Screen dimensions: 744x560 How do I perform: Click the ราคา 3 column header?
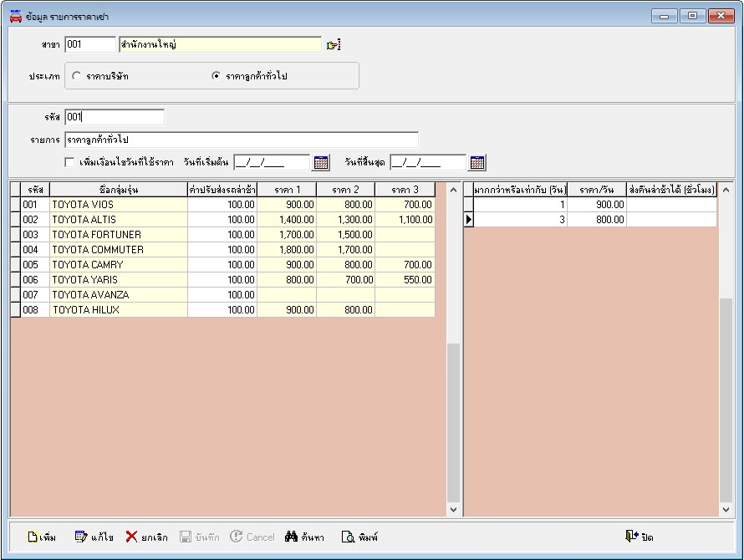(405, 190)
